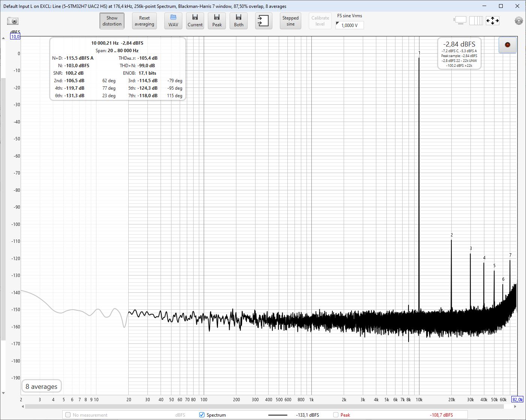Click the fundamental marker labeled 1
The height and width of the screenshot is (420, 526).
pos(419,53)
